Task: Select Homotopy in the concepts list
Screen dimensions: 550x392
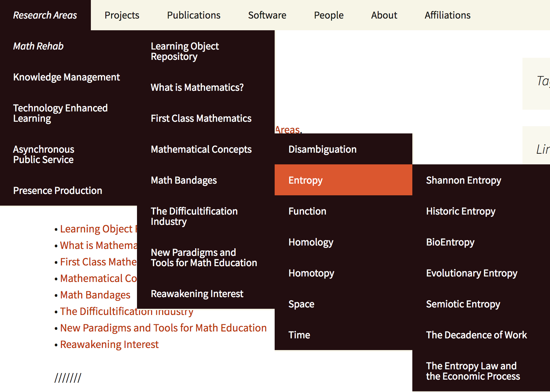Action: (x=311, y=273)
